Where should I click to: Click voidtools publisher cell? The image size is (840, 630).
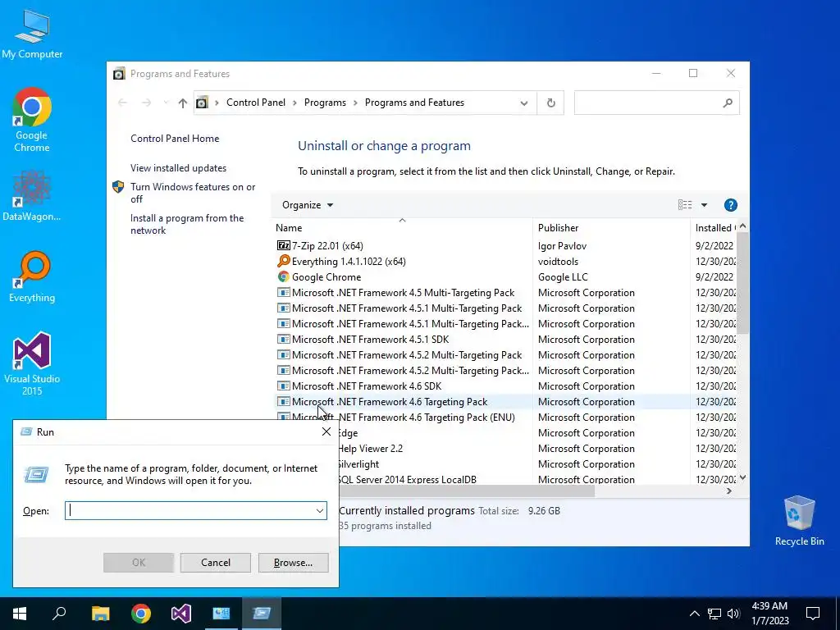(x=558, y=262)
